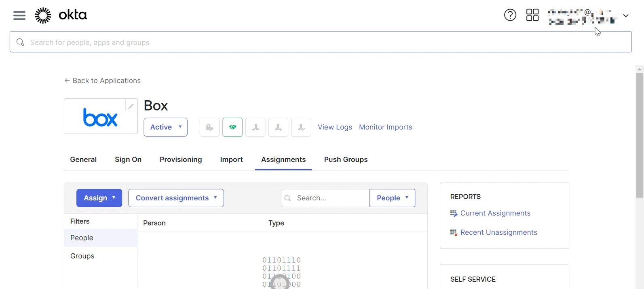Open the help question mark icon

pos(510,15)
